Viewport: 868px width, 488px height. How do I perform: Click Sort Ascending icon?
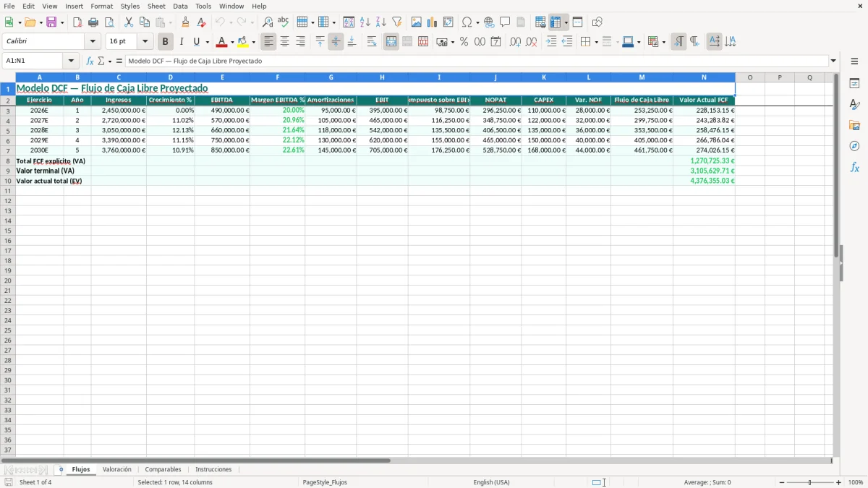365,22
